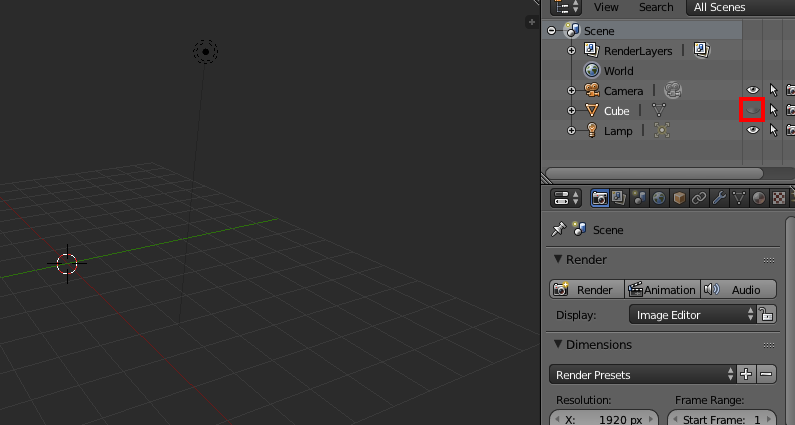Click the Lamp bulb icon in the outliner

point(592,130)
